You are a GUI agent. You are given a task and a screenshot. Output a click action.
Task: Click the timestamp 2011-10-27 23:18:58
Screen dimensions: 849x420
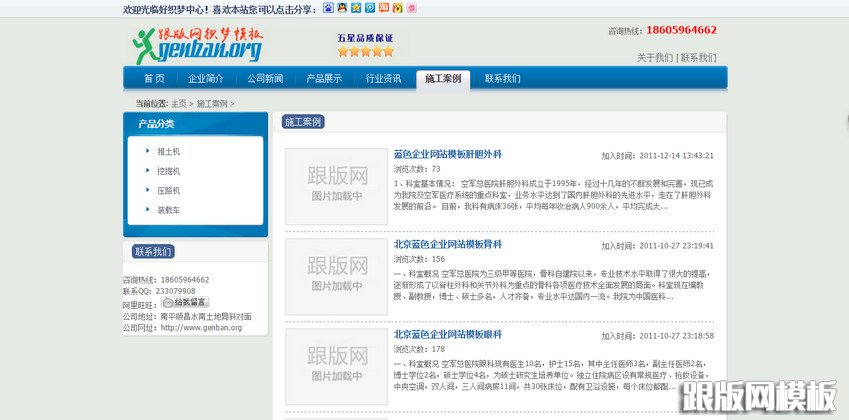click(x=676, y=336)
